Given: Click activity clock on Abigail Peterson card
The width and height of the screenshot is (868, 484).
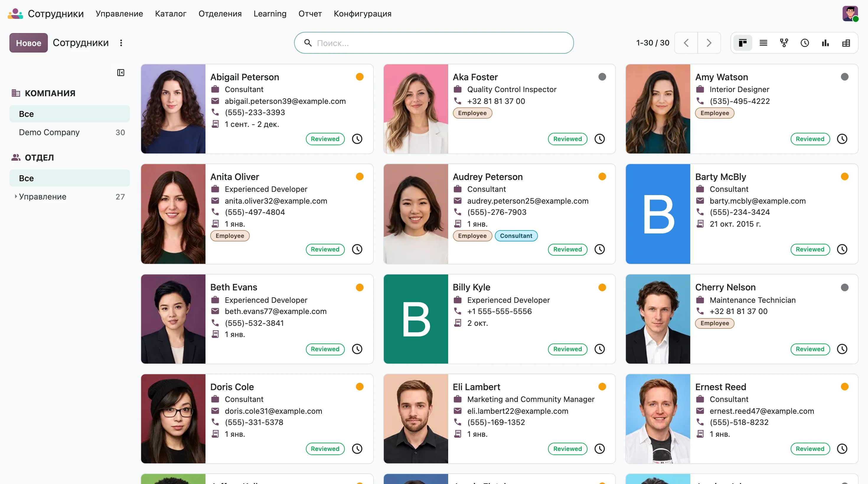Looking at the screenshot, I should (x=357, y=139).
